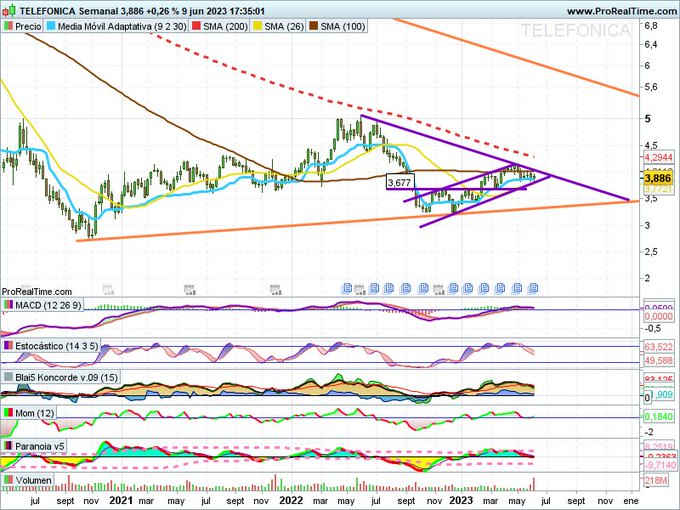Click the dividend calendar icon near December 2021

click(275, 289)
